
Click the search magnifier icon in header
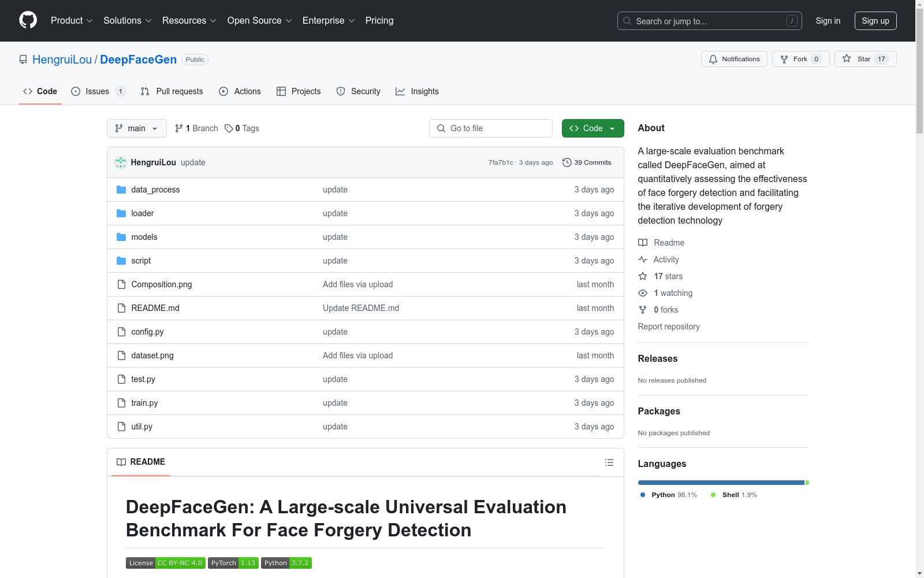tap(627, 21)
